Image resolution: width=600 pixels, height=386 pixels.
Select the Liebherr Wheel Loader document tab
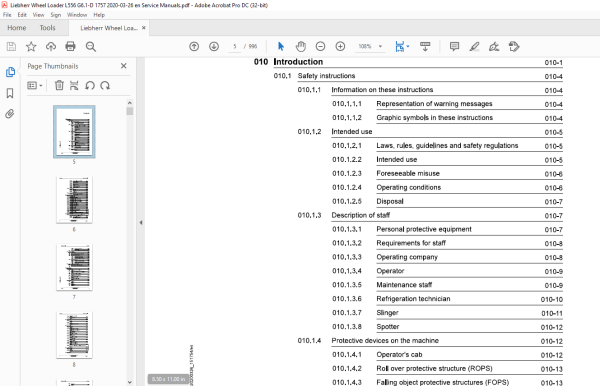pyautogui.click(x=109, y=28)
